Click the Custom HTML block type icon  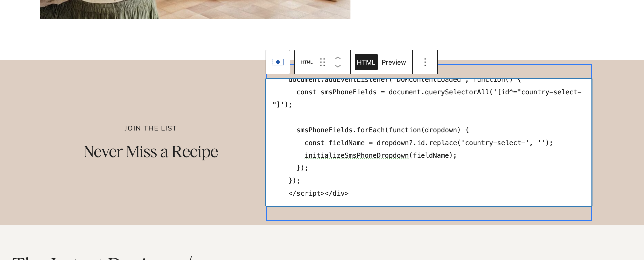[307, 62]
